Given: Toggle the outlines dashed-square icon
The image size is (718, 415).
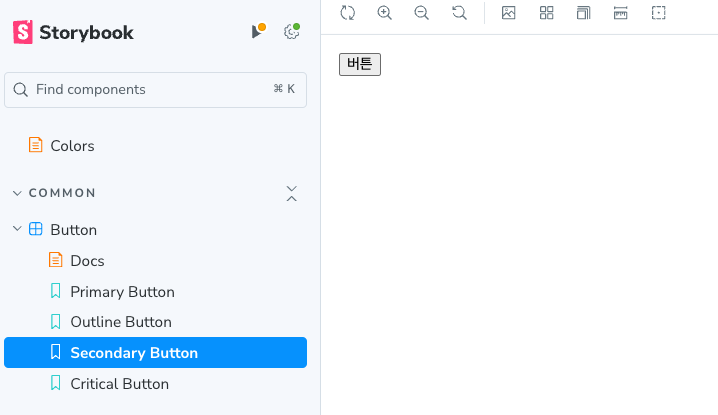Looking at the screenshot, I should (x=658, y=13).
